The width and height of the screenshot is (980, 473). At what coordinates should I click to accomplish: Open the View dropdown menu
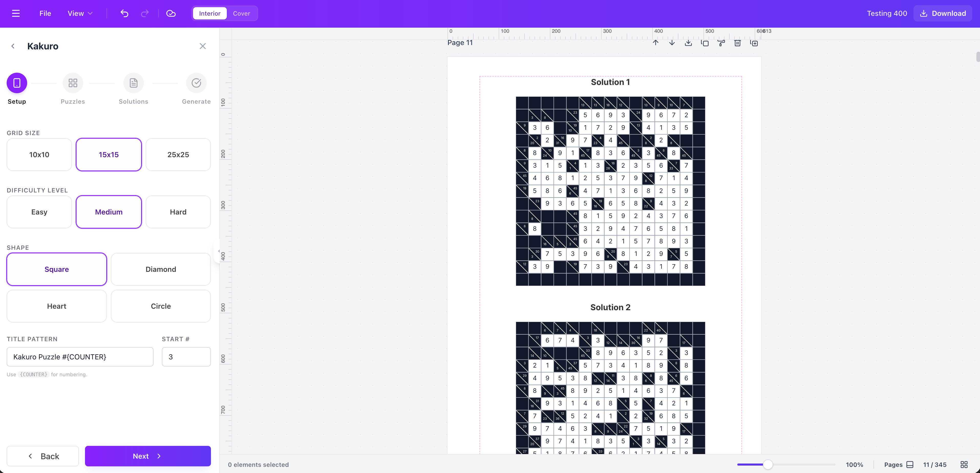tap(80, 13)
